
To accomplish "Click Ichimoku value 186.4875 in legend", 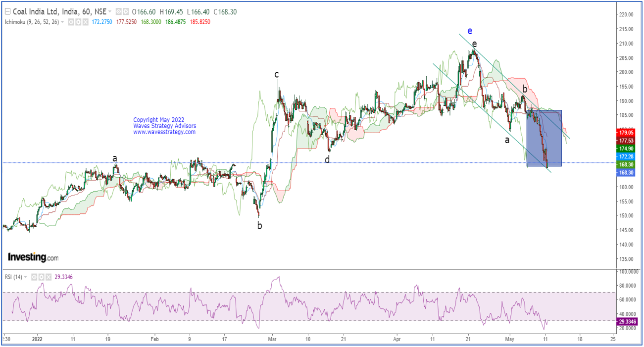I will point(175,22).
